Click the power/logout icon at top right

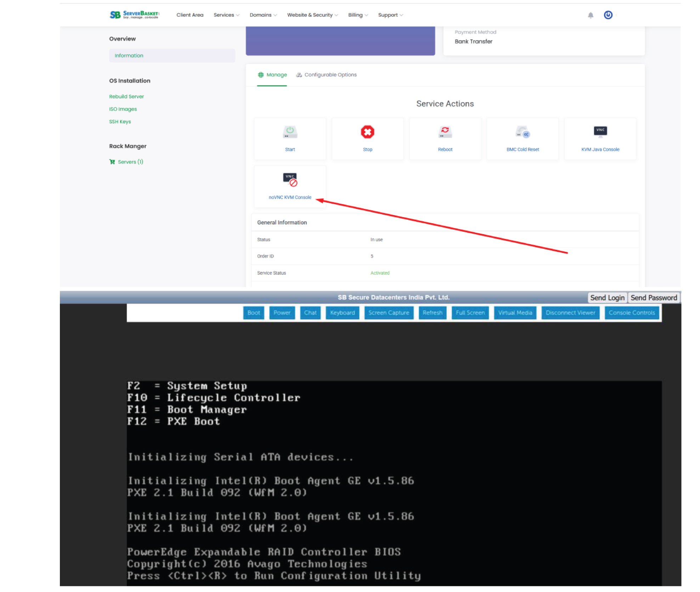tap(608, 15)
